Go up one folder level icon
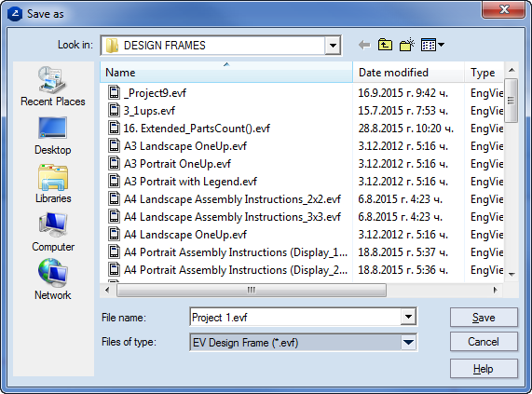The image size is (532, 394). pos(385,45)
